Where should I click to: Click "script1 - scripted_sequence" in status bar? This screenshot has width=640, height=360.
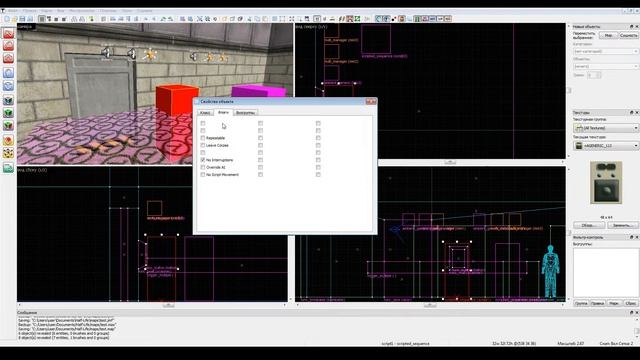[x=405, y=344]
